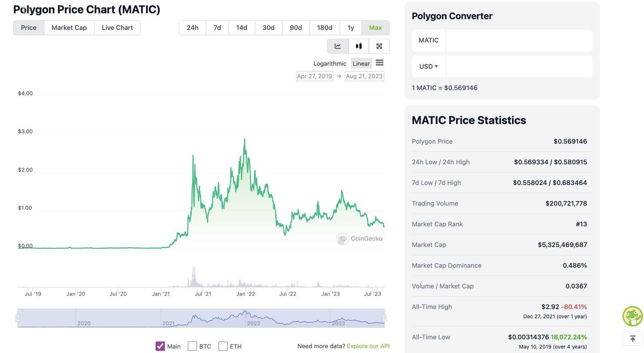Click the CoinGecko watermark on the chart
This screenshot has width=644, height=353.
click(359, 239)
